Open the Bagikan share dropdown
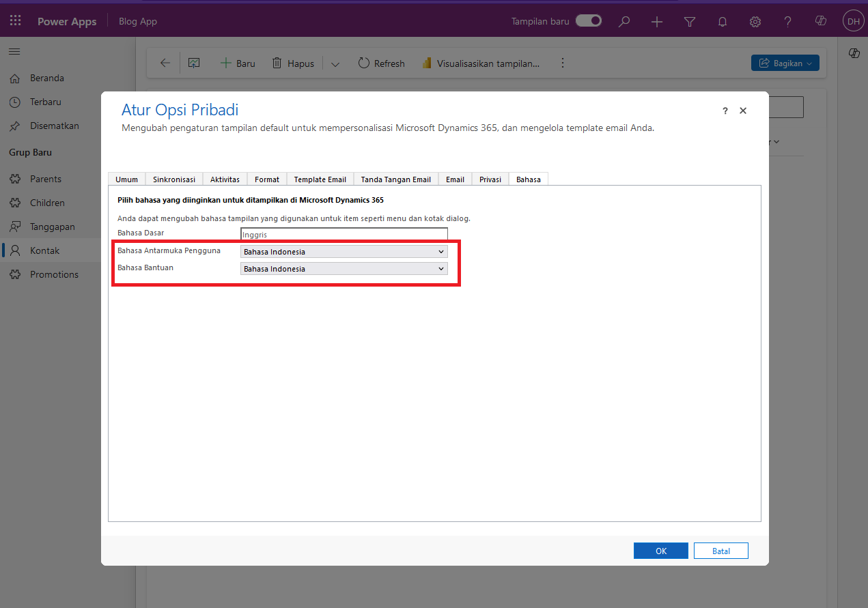The height and width of the screenshot is (608, 868). tap(785, 63)
